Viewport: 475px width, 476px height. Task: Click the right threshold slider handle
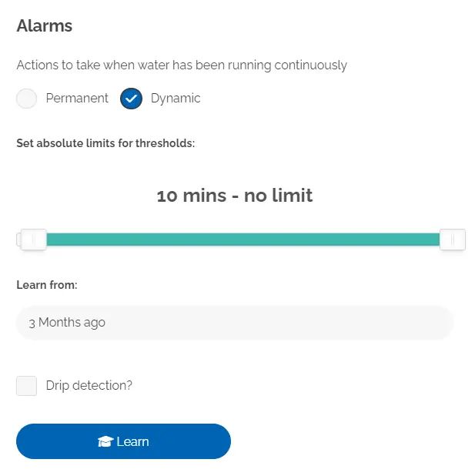tap(453, 240)
